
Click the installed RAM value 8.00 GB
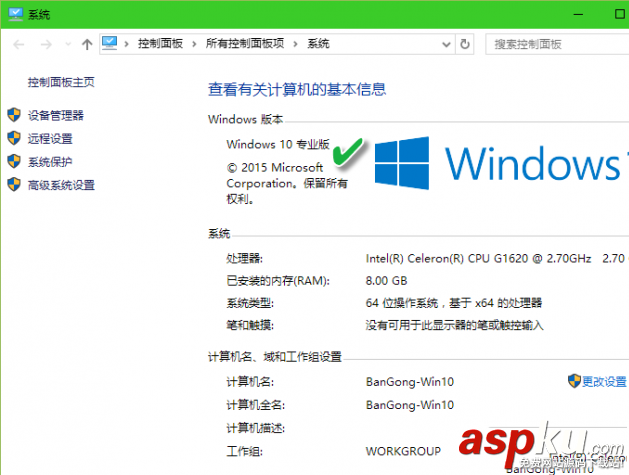click(386, 281)
